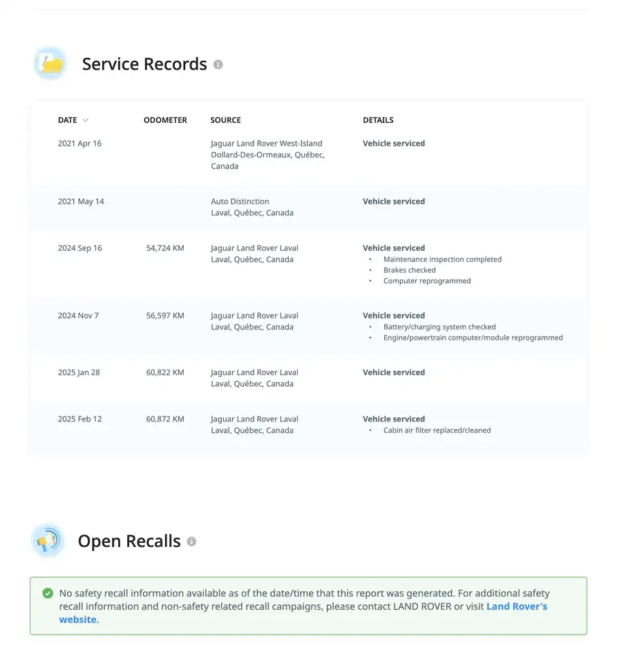Select the 2021 May 14 Auto Distinction row
Viewport: 644px width, 663px height.
click(308, 208)
